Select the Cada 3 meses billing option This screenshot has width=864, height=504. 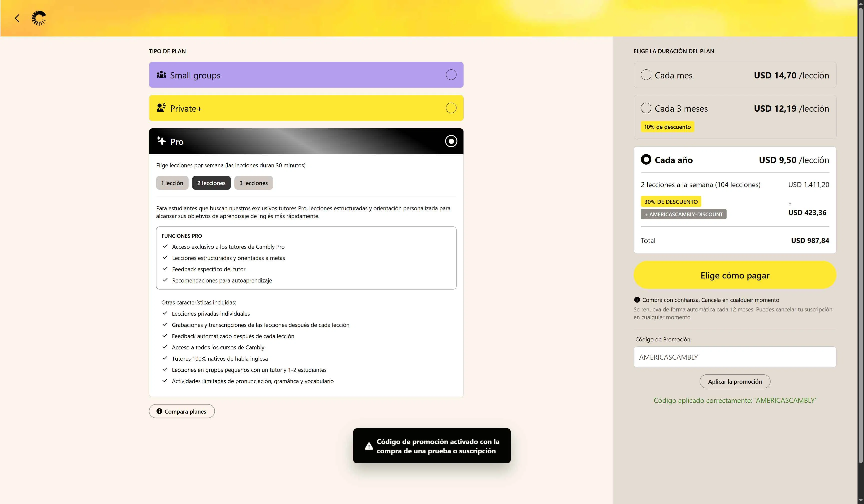646,108
